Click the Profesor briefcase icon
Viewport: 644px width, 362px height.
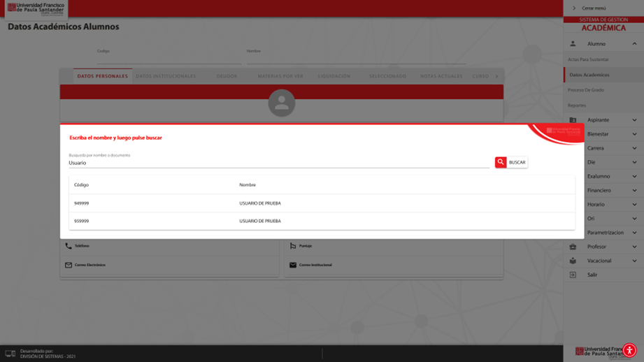573,247
